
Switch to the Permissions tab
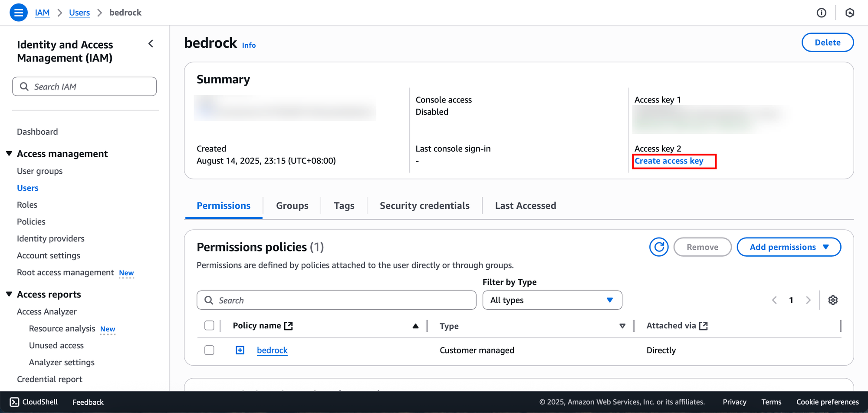[x=224, y=206]
